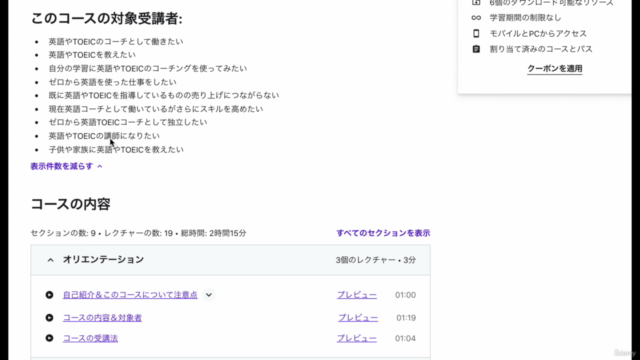The height and width of the screenshot is (360, 640).
Task: Expand description of 自己紹介＆このコースについて注意点 lecture
Action: [x=209, y=295]
